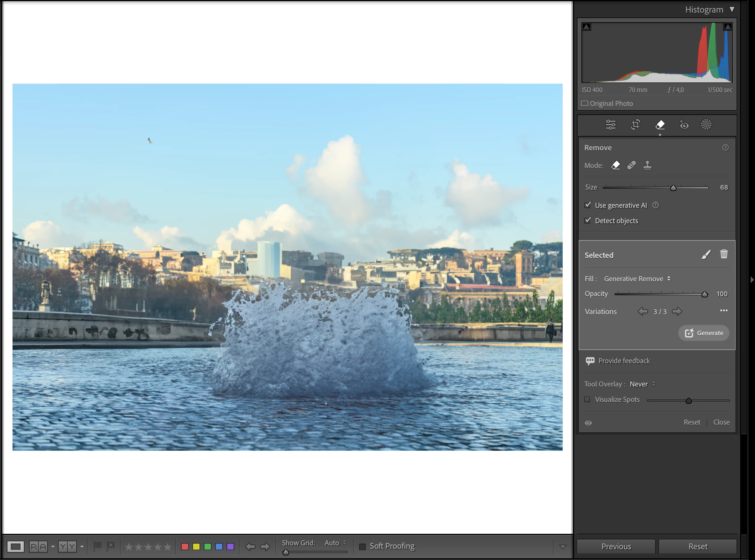Enable Visualize Spots checkbox
This screenshot has width=755, height=560.
(x=587, y=400)
